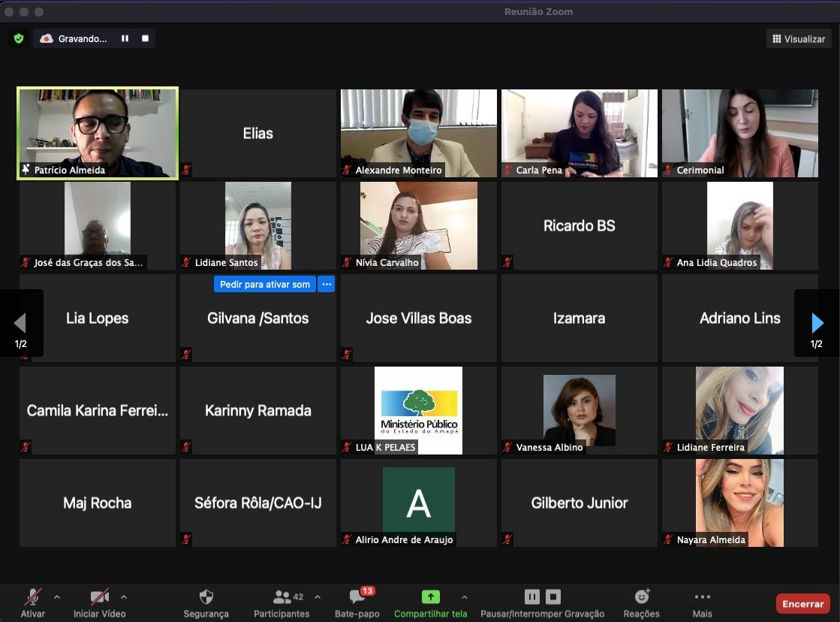Open the Reações emoji menu
The width and height of the screenshot is (840, 622).
coord(641,602)
